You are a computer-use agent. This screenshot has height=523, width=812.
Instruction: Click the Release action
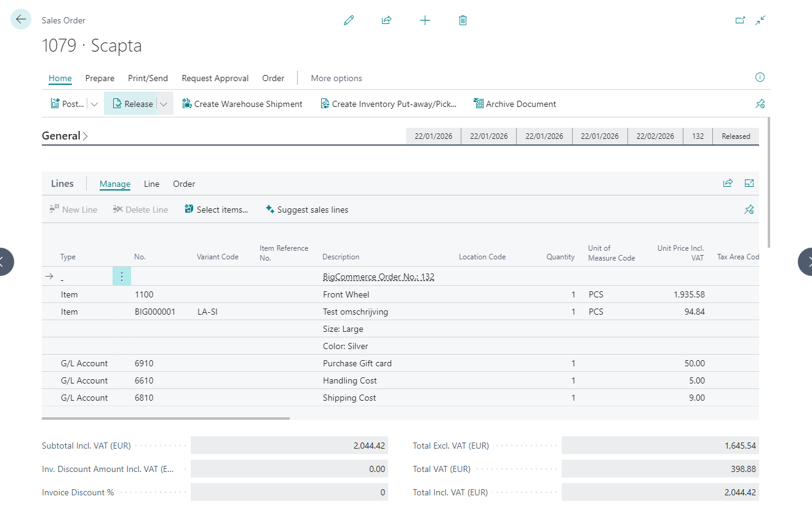pyautogui.click(x=132, y=104)
